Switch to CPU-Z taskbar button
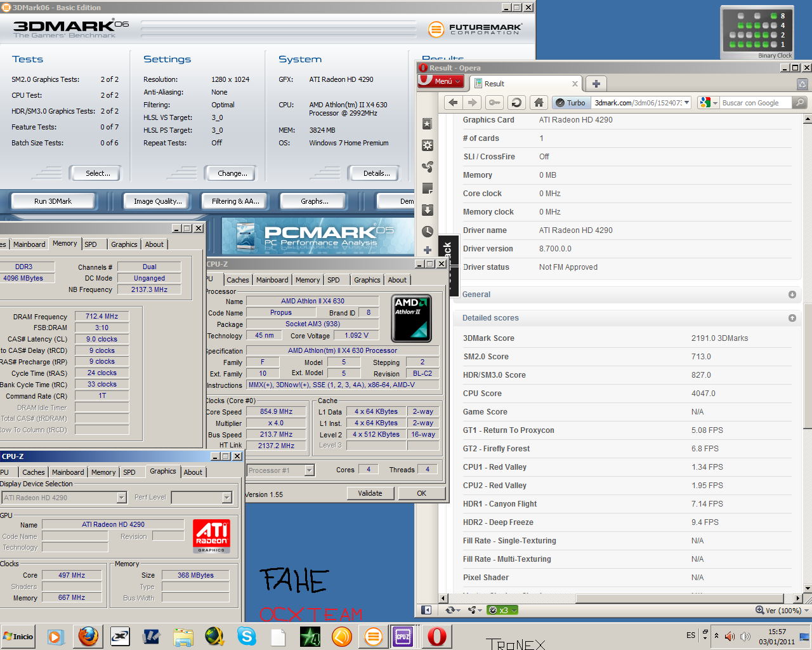812x650 pixels. (x=403, y=636)
